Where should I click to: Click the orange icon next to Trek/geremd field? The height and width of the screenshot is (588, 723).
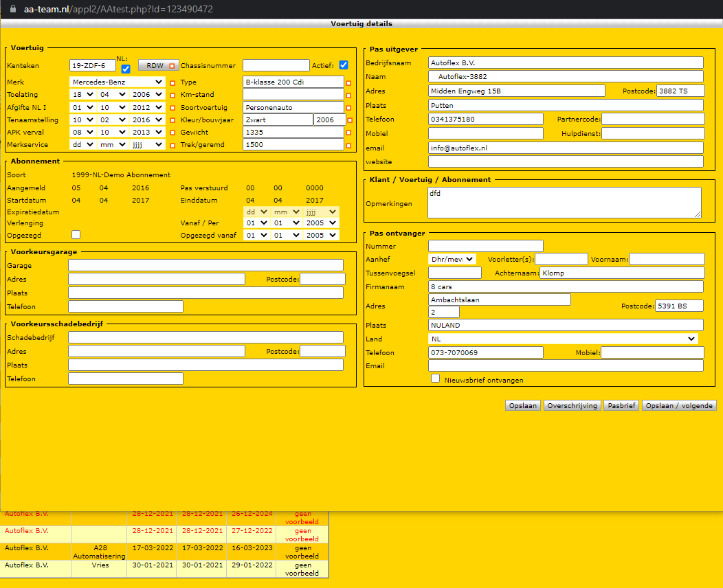pos(348,146)
